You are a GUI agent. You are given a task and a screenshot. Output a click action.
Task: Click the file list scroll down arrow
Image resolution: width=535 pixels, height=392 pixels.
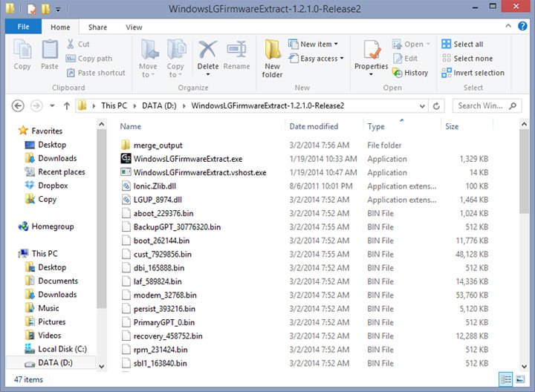coord(524,367)
